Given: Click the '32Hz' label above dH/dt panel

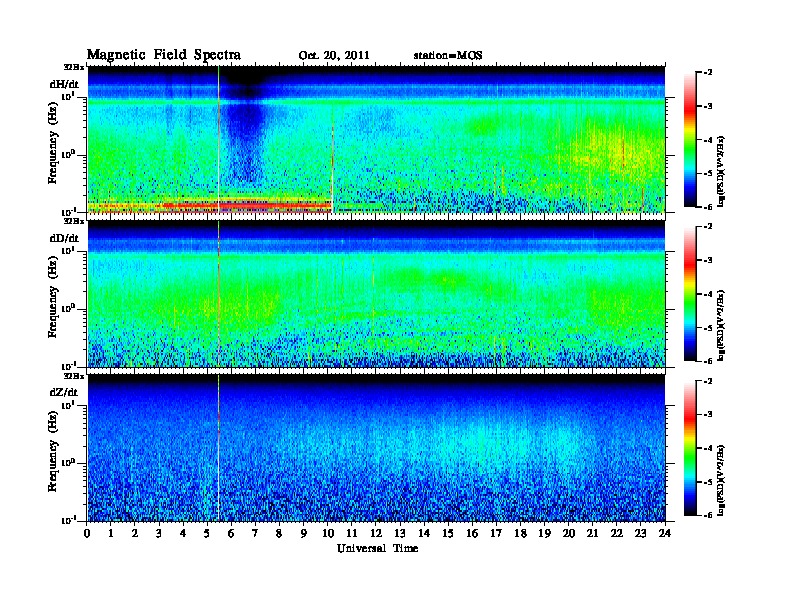Looking at the screenshot, I should [74, 66].
